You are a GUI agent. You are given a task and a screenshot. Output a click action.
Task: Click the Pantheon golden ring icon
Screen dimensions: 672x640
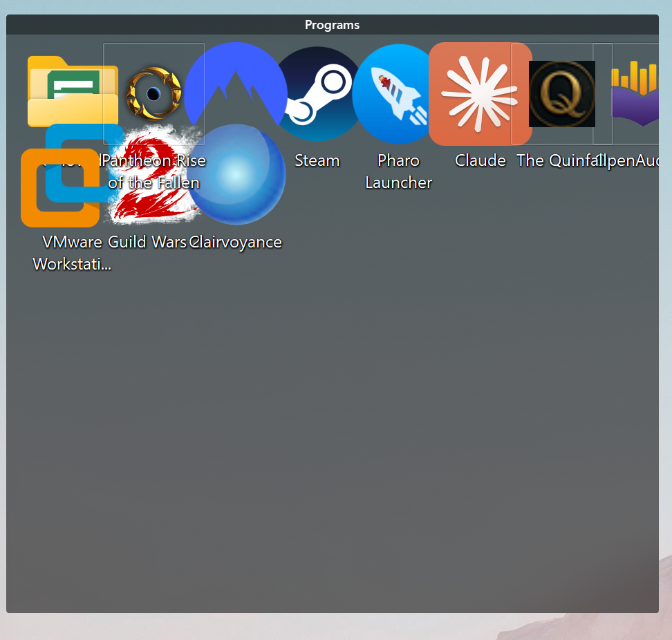pos(153,93)
